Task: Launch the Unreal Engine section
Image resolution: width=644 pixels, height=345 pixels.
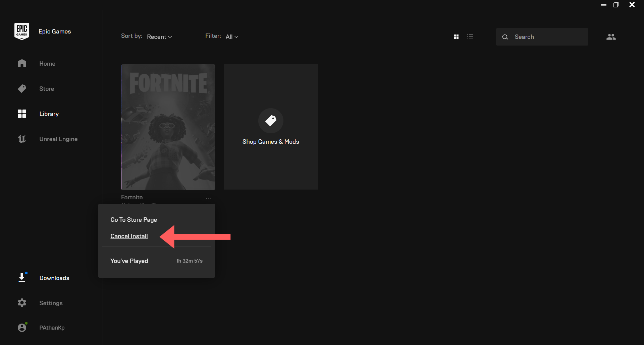Action: [58, 139]
